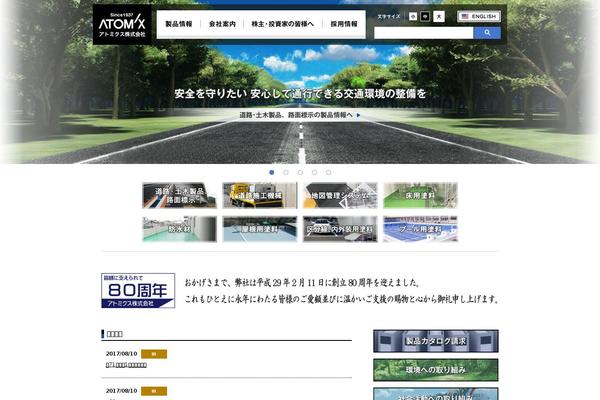Select the fifth carousel slide dot
Screen dimensions: 600x400
click(x=328, y=172)
